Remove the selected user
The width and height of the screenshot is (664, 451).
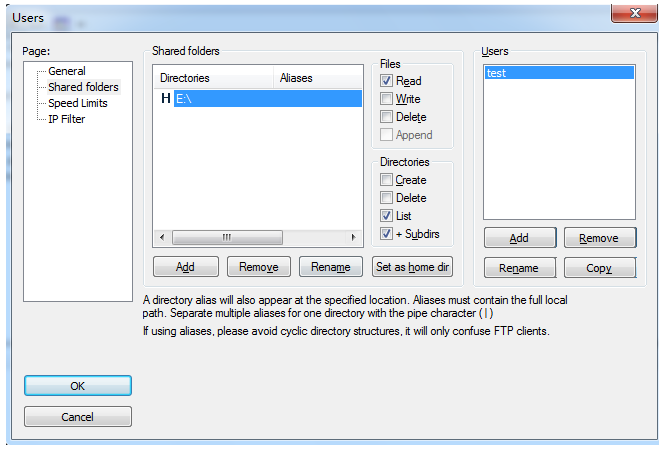pyautogui.click(x=600, y=238)
